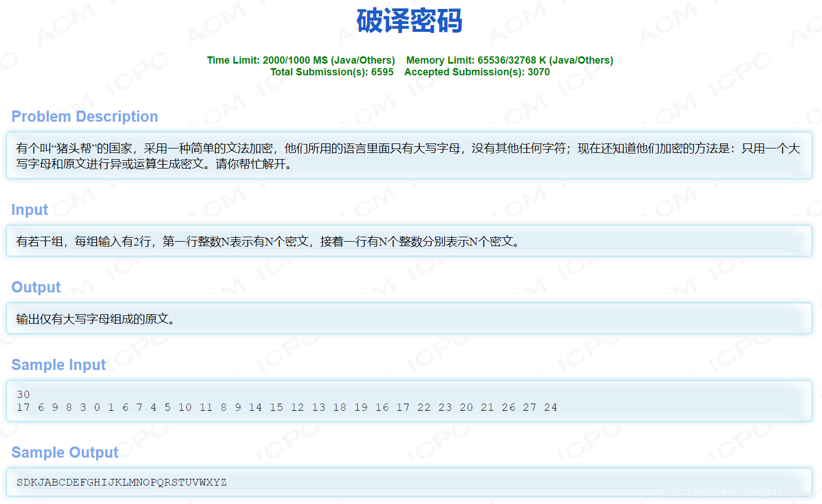This screenshot has height=504, width=822.
Task: Click the title 破译密码
Action: click(x=410, y=21)
